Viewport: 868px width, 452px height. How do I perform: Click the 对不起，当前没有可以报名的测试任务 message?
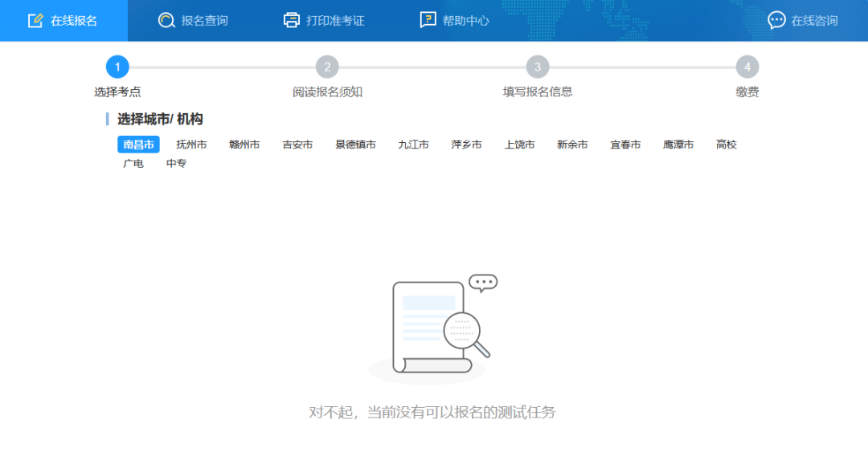tap(432, 412)
